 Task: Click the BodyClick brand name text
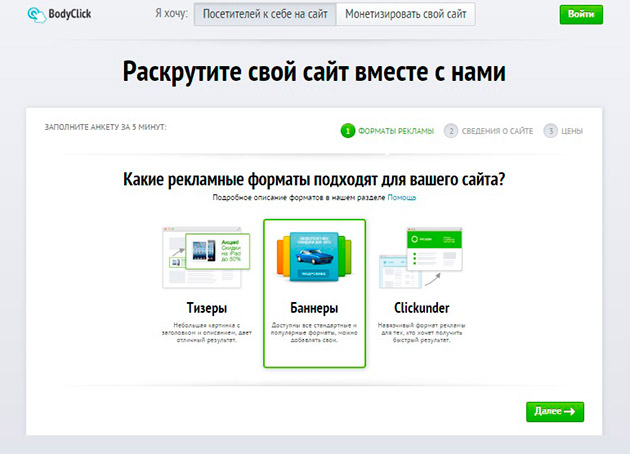coord(70,14)
